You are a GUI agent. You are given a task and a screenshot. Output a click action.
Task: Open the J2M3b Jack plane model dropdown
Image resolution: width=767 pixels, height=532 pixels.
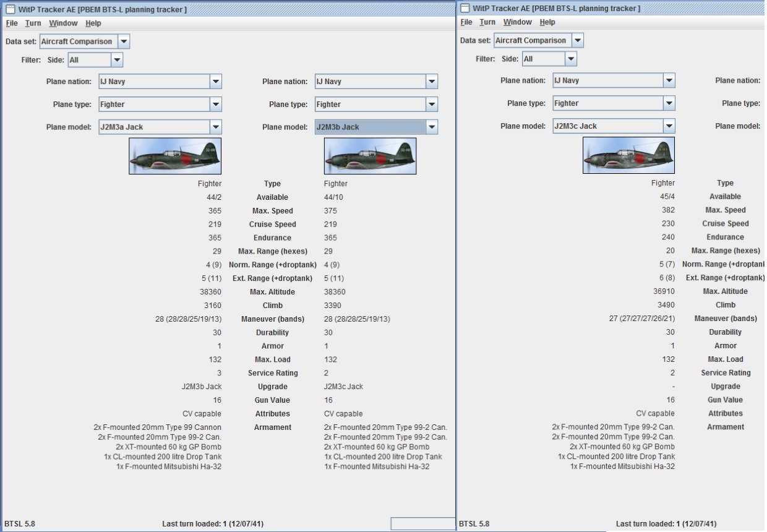click(432, 127)
